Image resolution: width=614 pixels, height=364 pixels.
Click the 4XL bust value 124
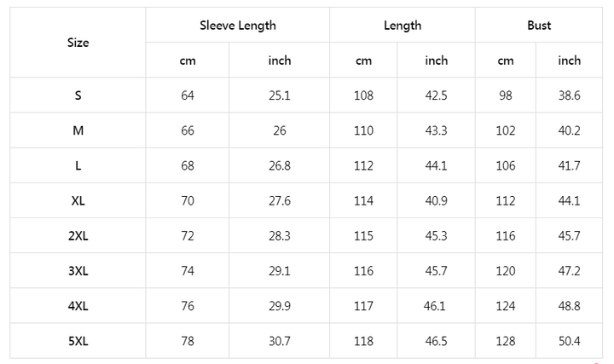pos(506,306)
